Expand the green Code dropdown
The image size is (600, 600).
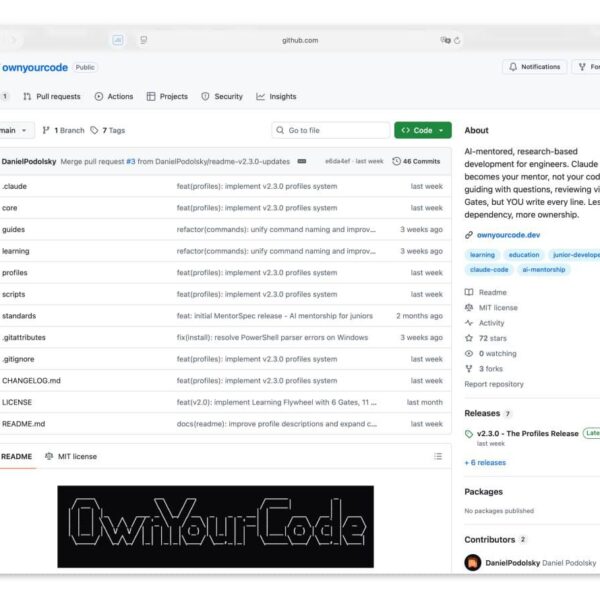pos(423,130)
